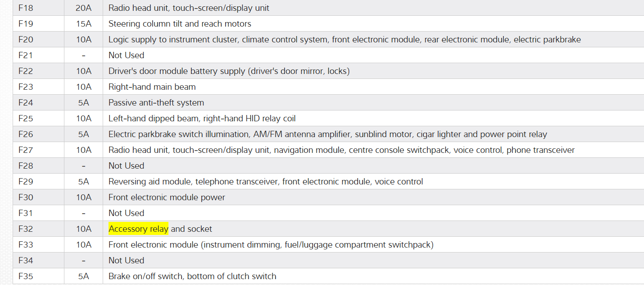Click the F33 instrument dimming description
Image resolution: width=644 pixels, height=285 pixels.
(x=271, y=245)
